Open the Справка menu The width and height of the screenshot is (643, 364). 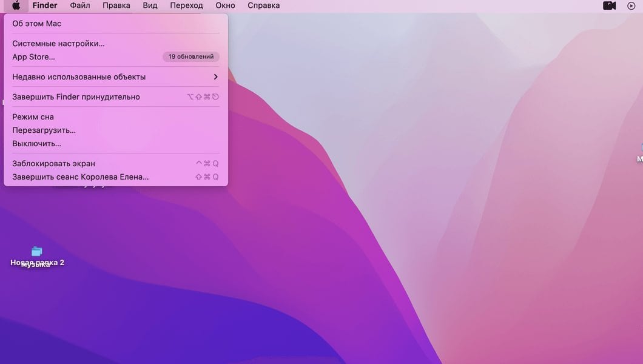[264, 5]
